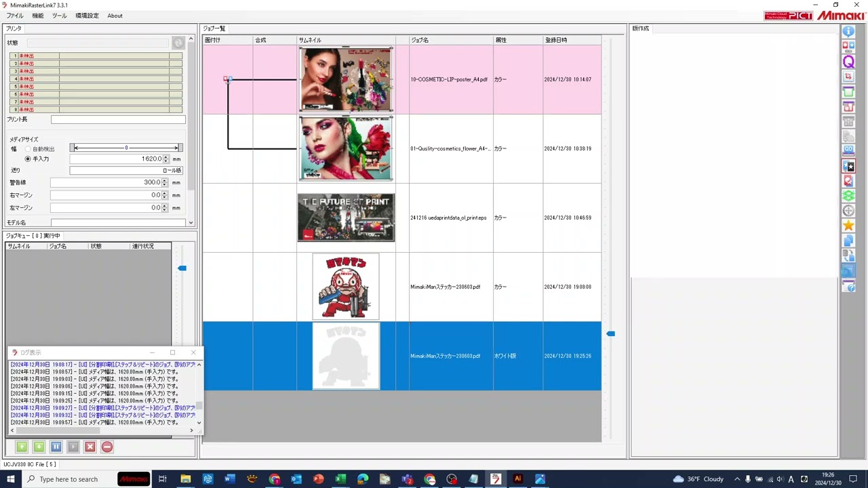Image resolution: width=868 pixels, height=488 pixels.
Task: Open the ファイル menu
Action: 15,16
